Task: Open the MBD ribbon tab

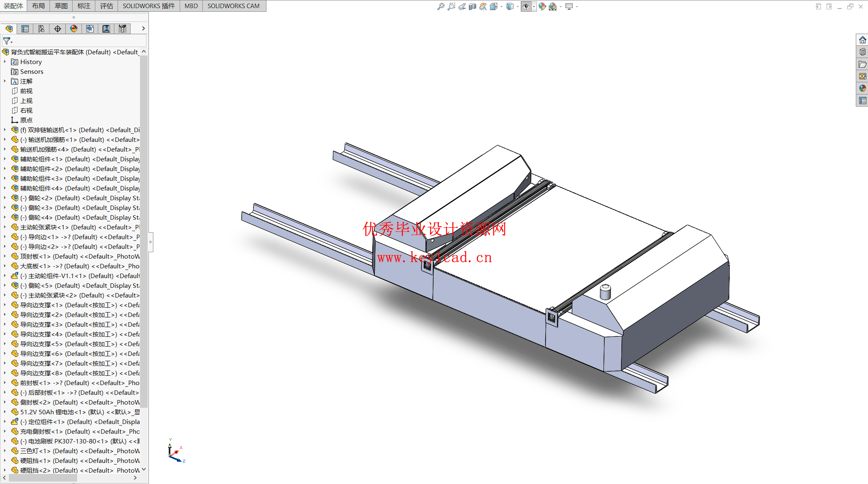Action: [x=191, y=6]
